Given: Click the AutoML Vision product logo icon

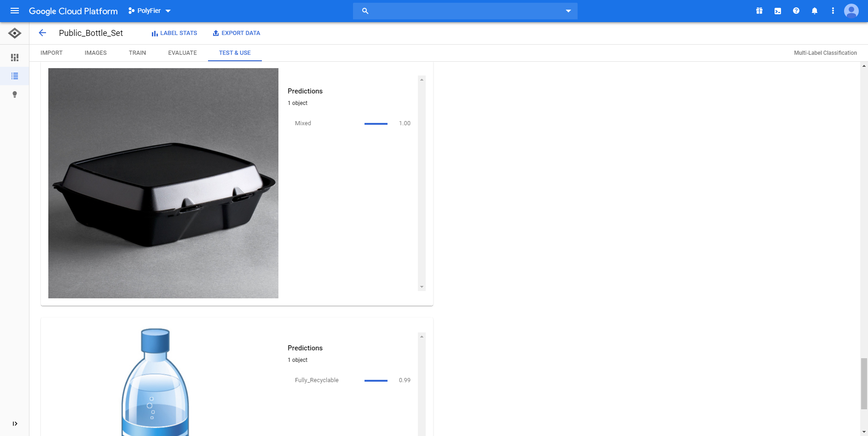Looking at the screenshot, I should click(15, 33).
